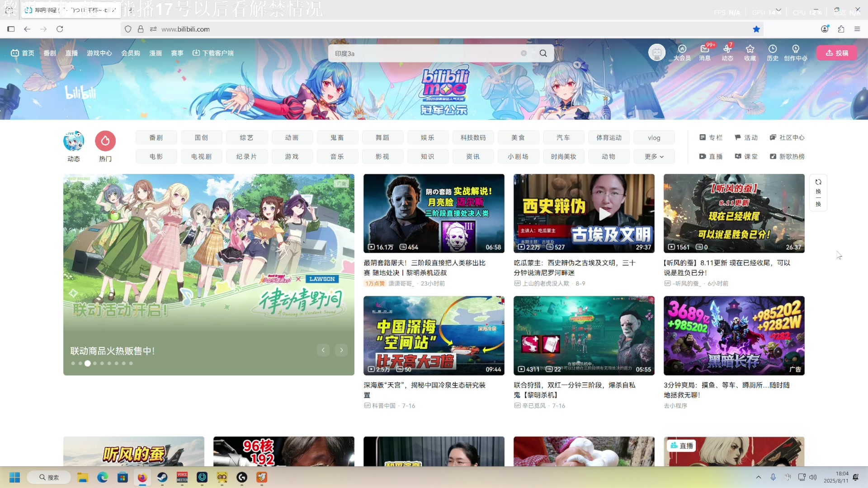Open File Explorer from the taskbar
Viewport: 868px width, 488px height.
pos(82,477)
